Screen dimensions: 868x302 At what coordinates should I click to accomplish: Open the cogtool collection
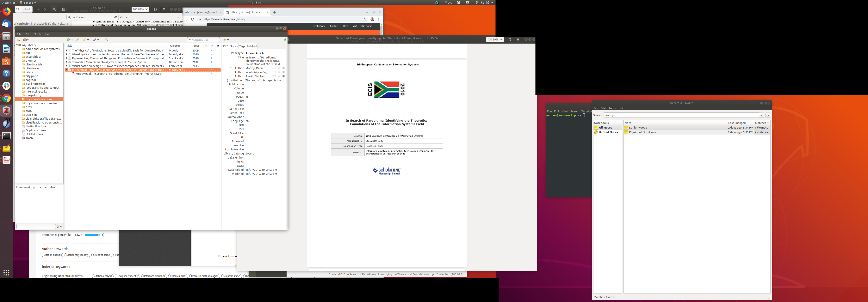click(x=31, y=80)
